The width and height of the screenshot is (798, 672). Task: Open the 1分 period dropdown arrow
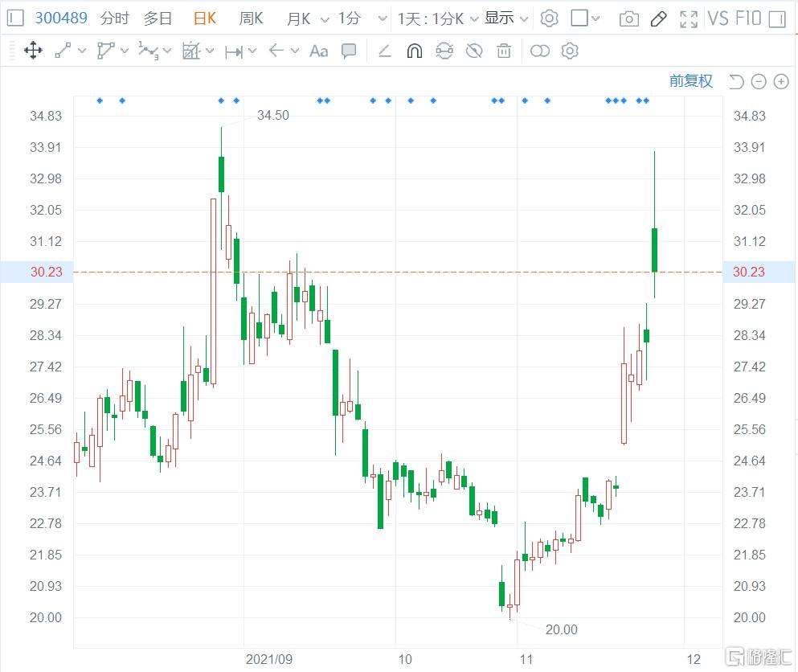coord(383,19)
